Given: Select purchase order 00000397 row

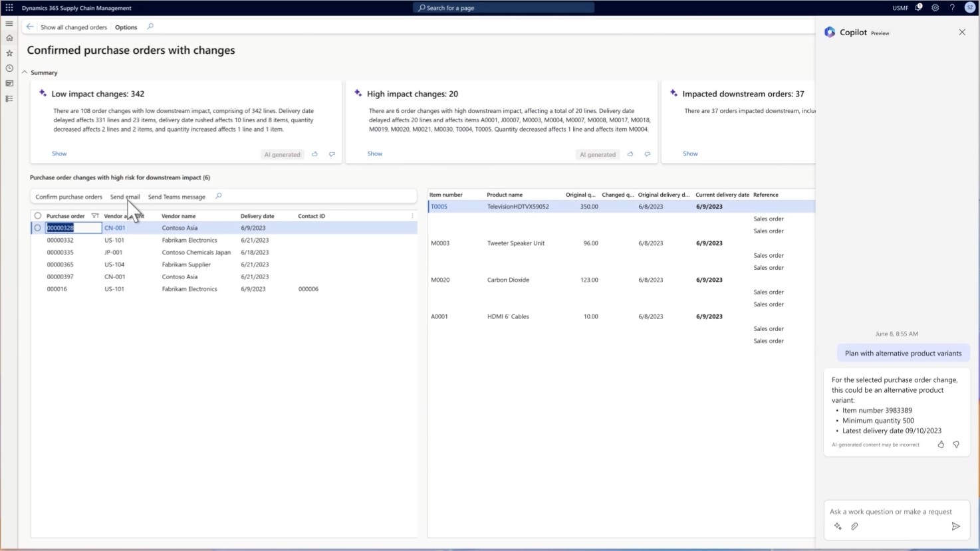Looking at the screenshot, I should pos(224,276).
